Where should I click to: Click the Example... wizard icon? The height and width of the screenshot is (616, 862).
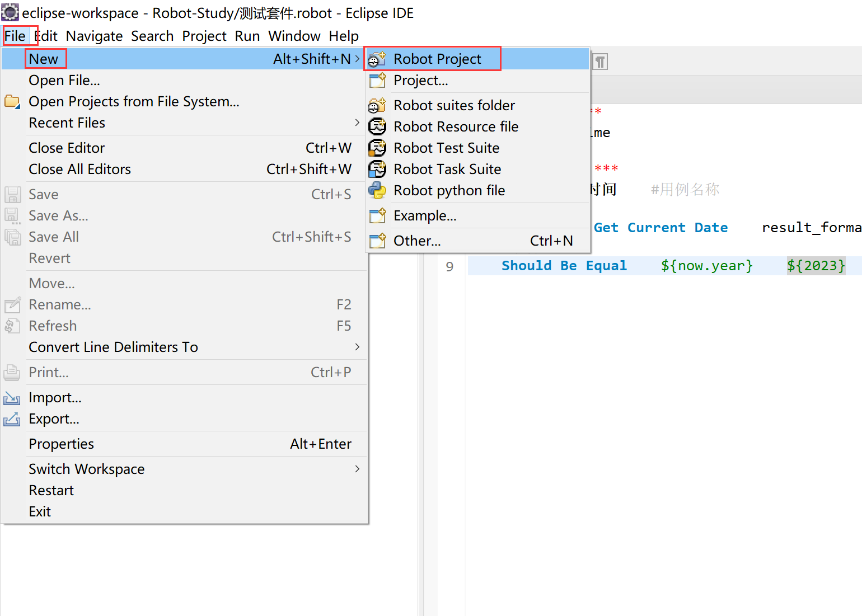pos(377,216)
